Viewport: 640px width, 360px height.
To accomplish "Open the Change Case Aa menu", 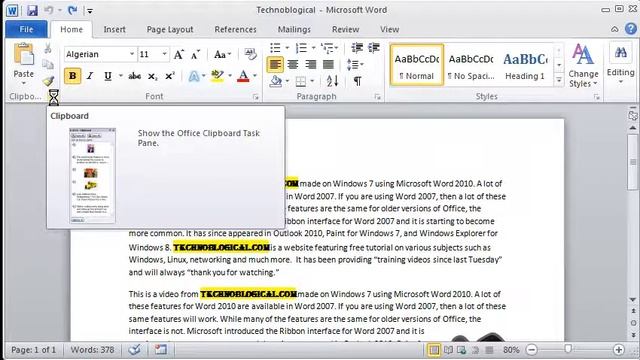I will click(222, 54).
